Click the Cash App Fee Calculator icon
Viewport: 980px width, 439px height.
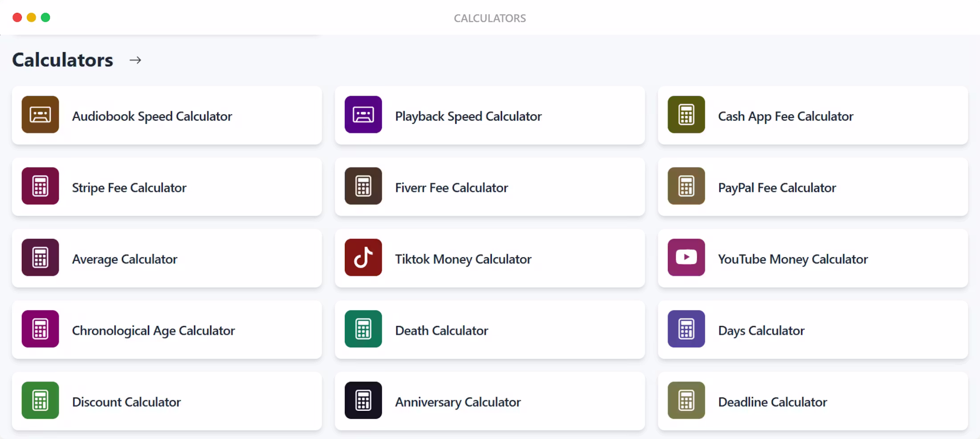686,115
